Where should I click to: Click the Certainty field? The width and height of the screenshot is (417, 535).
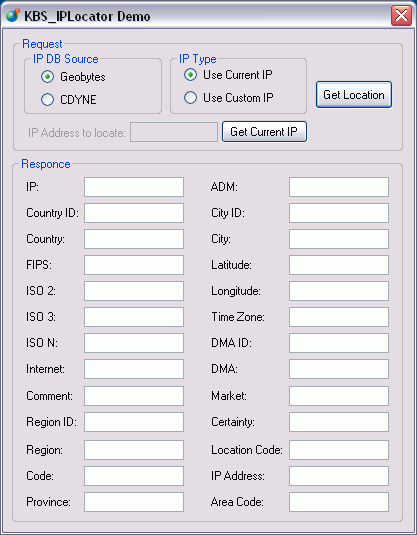[x=339, y=422]
